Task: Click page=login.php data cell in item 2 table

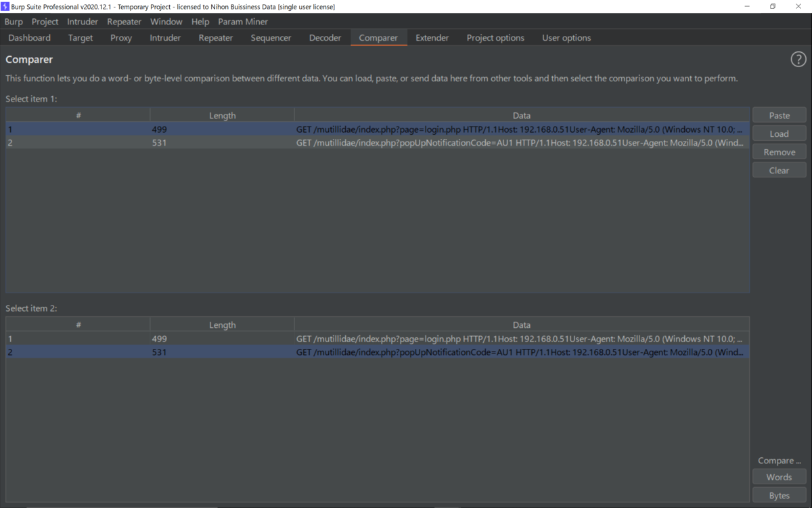Action: pyautogui.click(x=522, y=339)
